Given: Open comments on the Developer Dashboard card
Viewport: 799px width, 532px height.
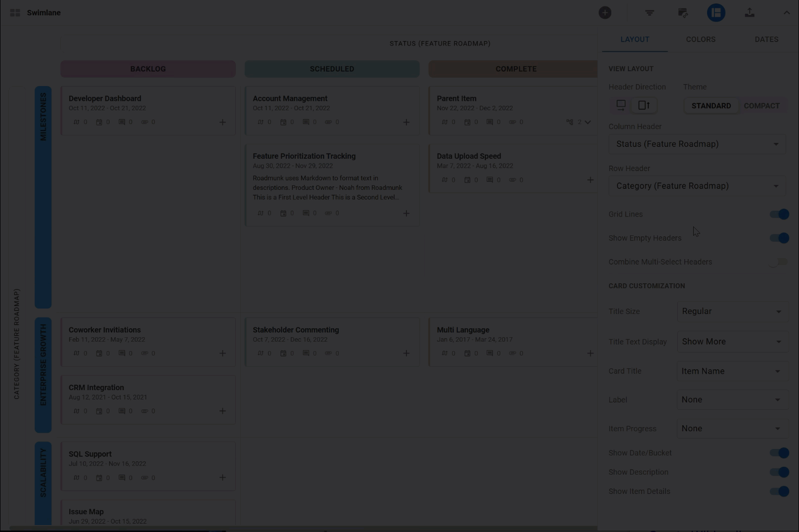Looking at the screenshot, I should point(122,122).
